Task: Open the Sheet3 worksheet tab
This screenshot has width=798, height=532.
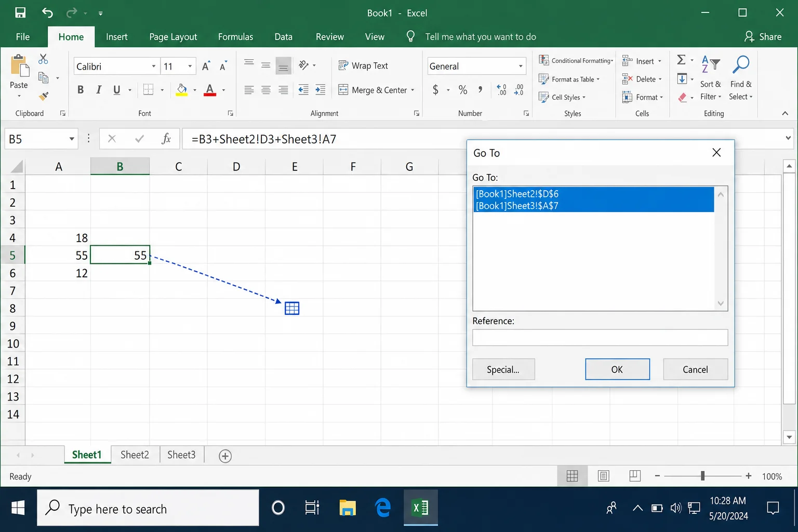Action: [x=181, y=455]
